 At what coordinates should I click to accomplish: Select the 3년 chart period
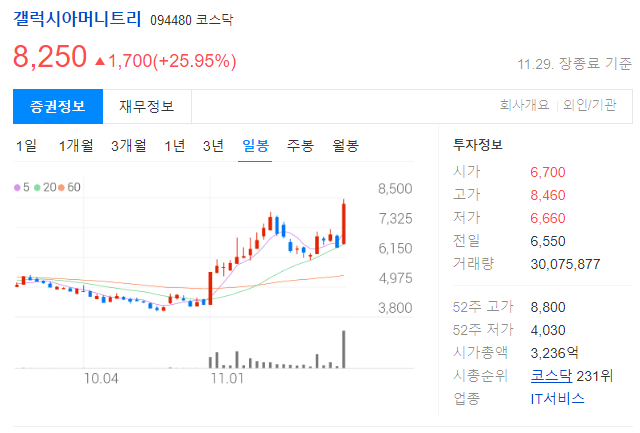tap(213, 146)
